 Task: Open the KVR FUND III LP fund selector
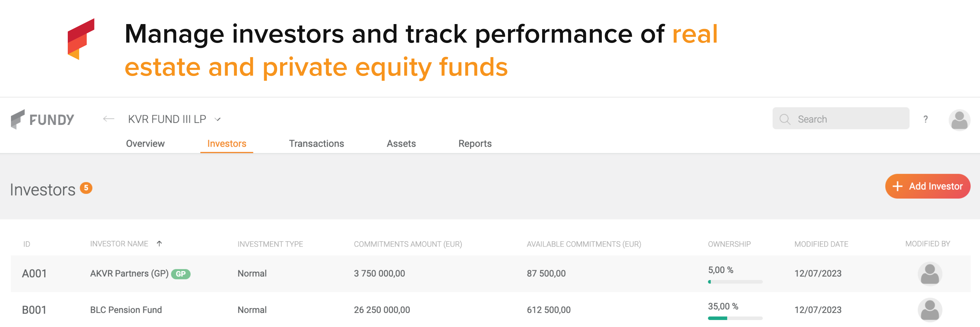tap(166, 119)
